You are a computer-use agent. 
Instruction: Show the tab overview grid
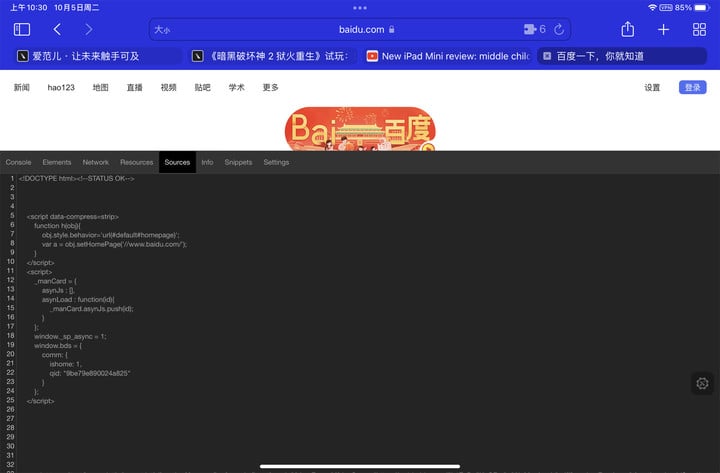699,30
